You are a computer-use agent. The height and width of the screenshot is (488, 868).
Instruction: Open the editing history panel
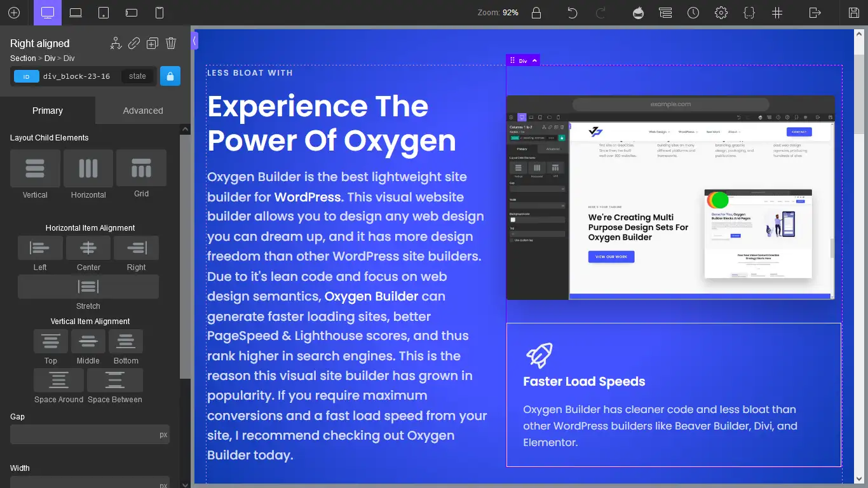coord(693,12)
